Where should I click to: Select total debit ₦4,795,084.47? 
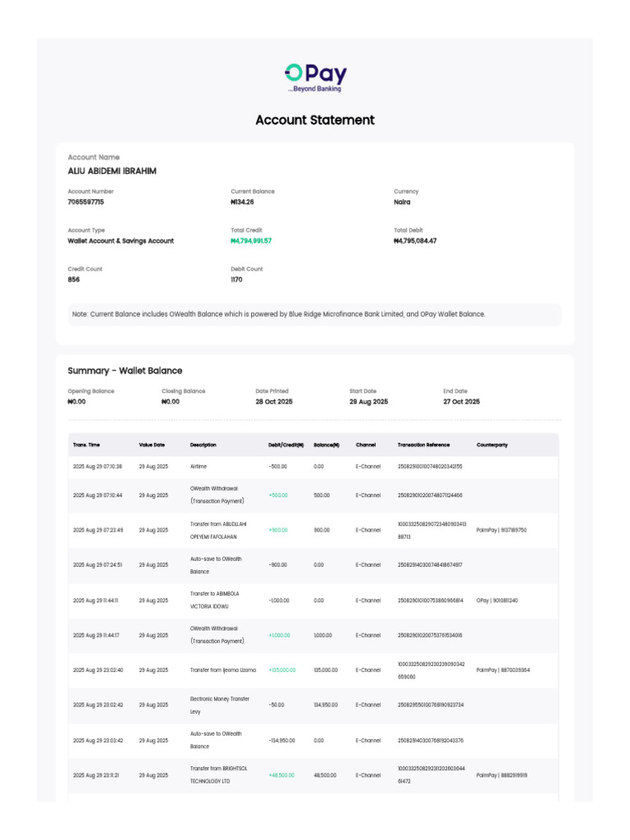coord(415,241)
